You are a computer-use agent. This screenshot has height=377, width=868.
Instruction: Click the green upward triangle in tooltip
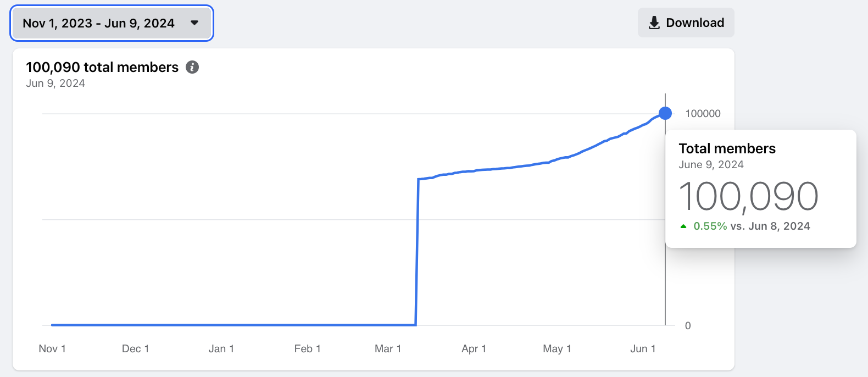[x=683, y=226]
